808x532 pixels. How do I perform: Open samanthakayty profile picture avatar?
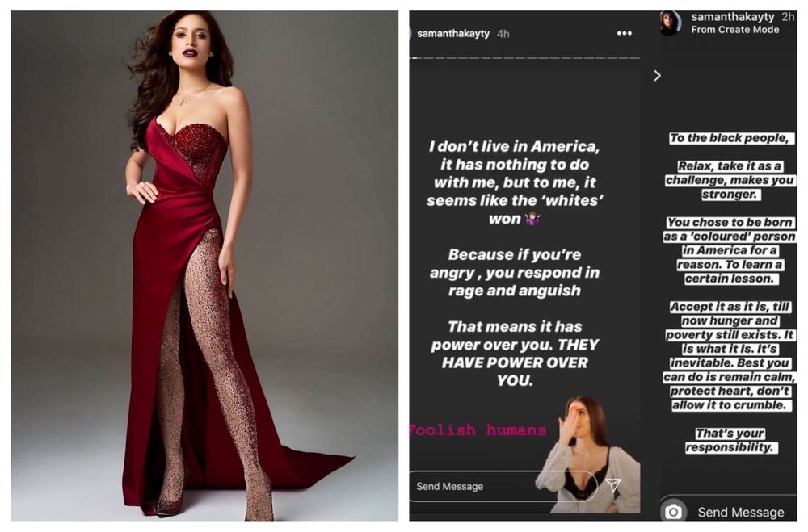[x=671, y=23]
